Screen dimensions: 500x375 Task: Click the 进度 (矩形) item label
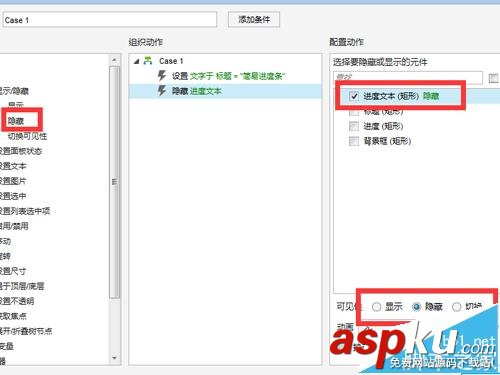(x=383, y=126)
